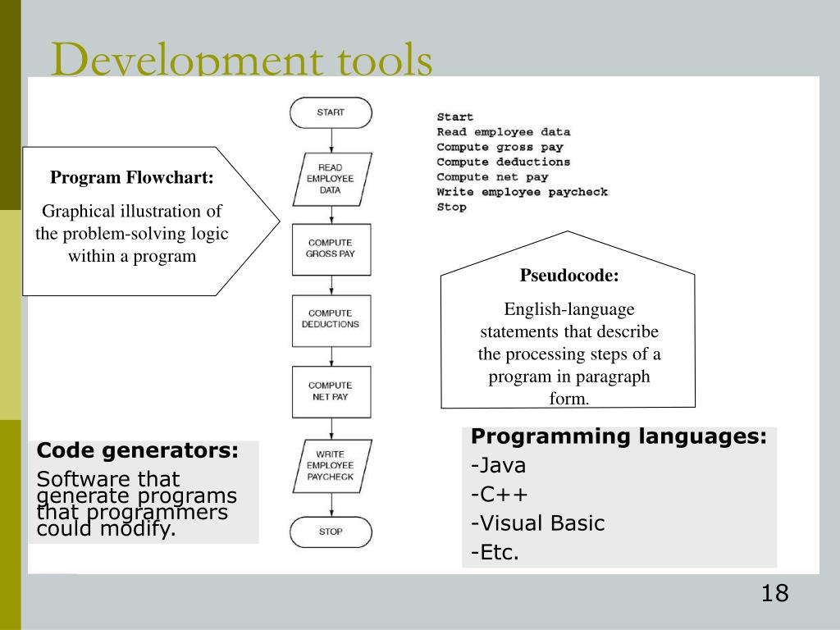Select the READ EMPLOYEE DATA parallelogram
The image size is (840, 630).
[x=331, y=179]
